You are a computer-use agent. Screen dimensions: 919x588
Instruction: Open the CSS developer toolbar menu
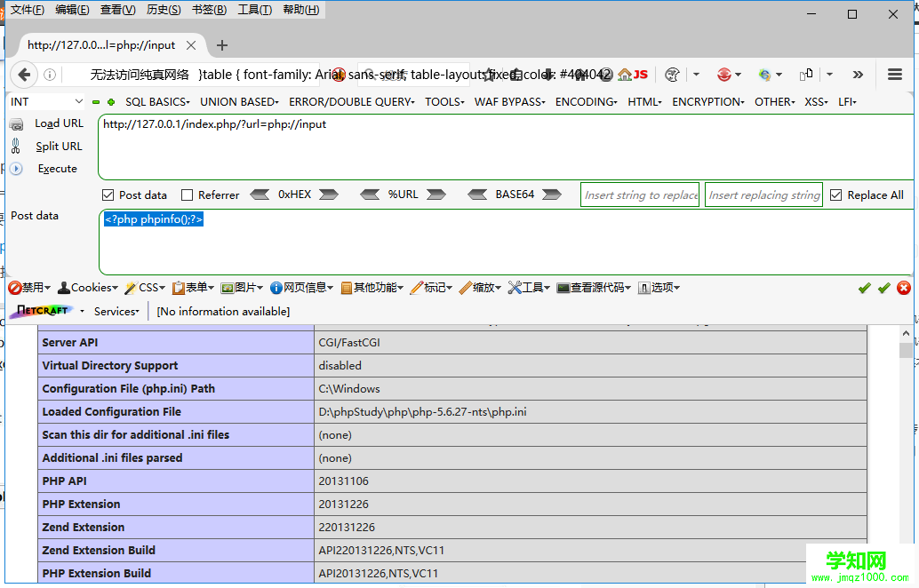click(x=145, y=288)
